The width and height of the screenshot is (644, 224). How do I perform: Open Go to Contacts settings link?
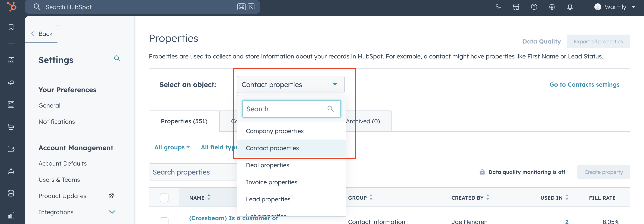584,84
